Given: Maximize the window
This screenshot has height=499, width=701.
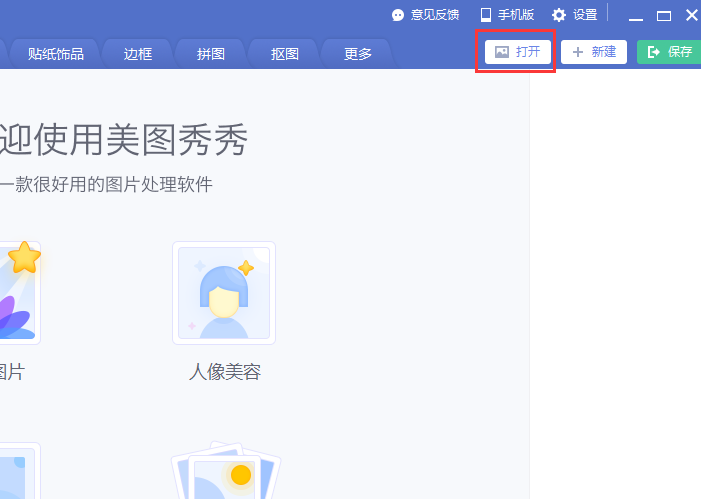Looking at the screenshot, I should pos(664,16).
